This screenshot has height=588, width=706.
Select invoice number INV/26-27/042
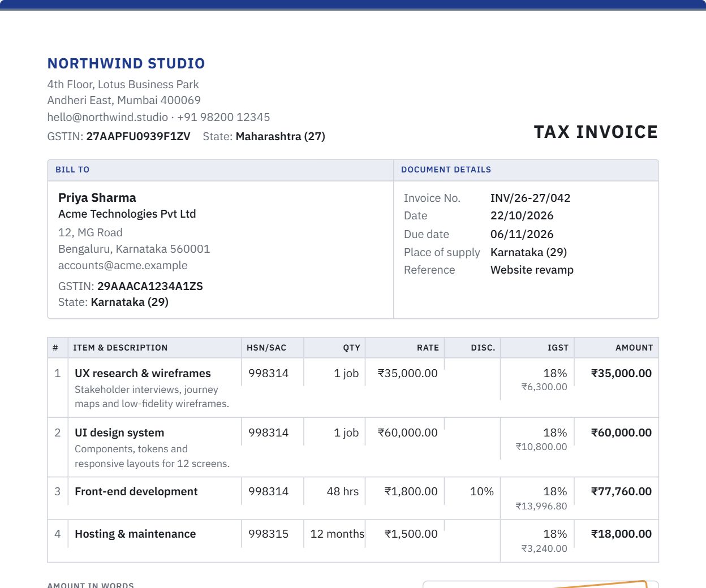click(x=530, y=198)
